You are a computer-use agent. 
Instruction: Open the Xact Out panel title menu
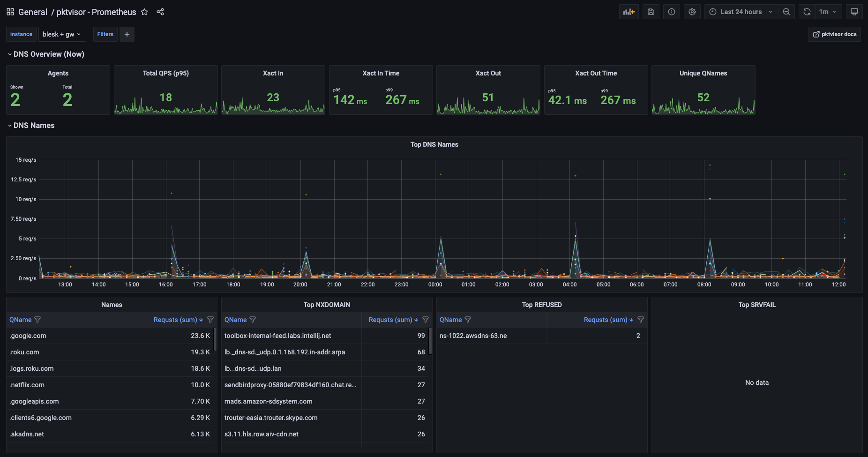coord(488,73)
